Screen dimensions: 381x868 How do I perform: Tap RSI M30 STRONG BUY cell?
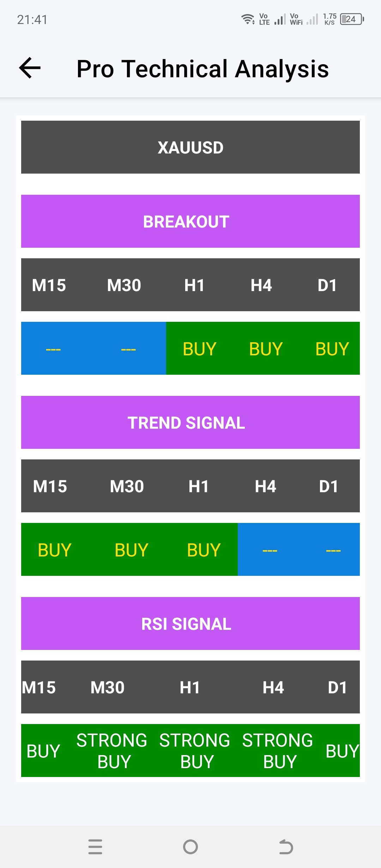(x=112, y=751)
